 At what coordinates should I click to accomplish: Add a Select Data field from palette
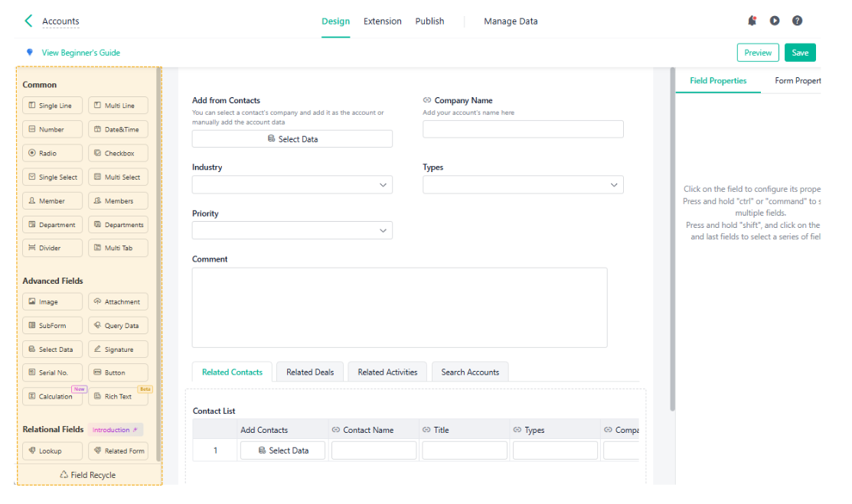pyautogui.click(x=52, y=350)
